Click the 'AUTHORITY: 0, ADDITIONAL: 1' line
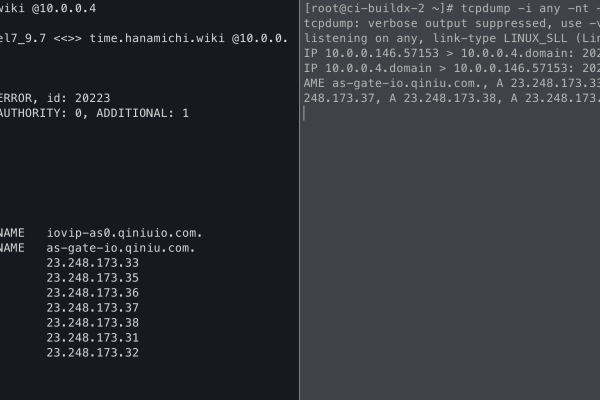The width and height of the screenshot is (600, 400). tap(94, 113)
